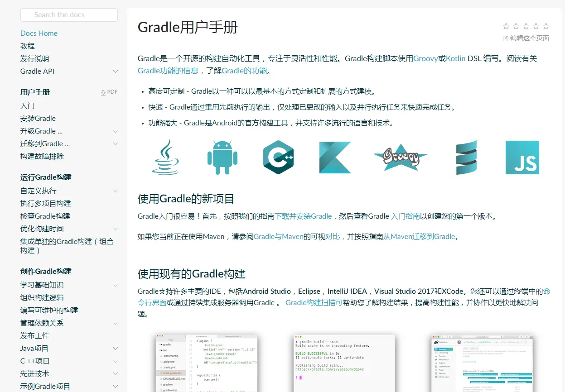Open the terminal build-scan screenshot thumbnail
This screenshot has width=565, height=392.
pyautogui.click(x=344, y=363)
